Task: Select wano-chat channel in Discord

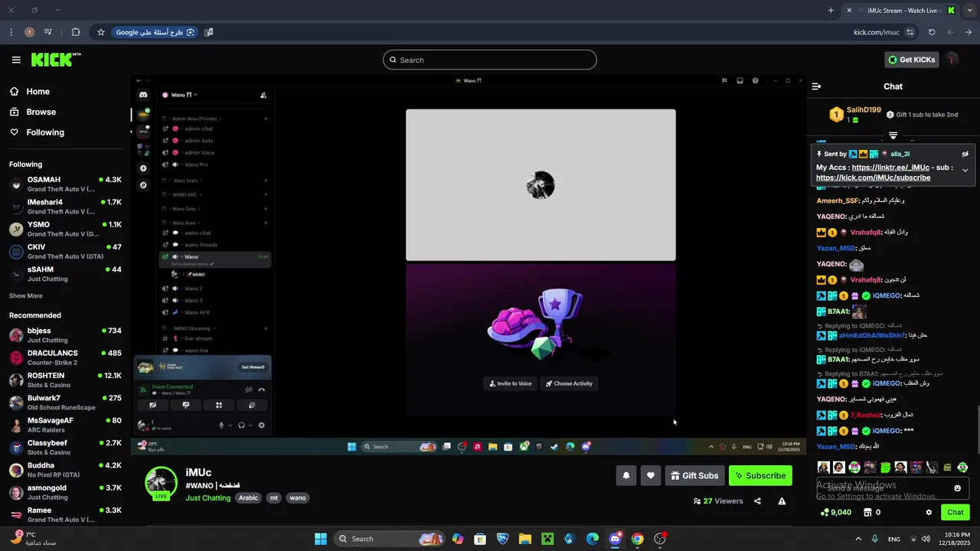Action: [198, 233]
